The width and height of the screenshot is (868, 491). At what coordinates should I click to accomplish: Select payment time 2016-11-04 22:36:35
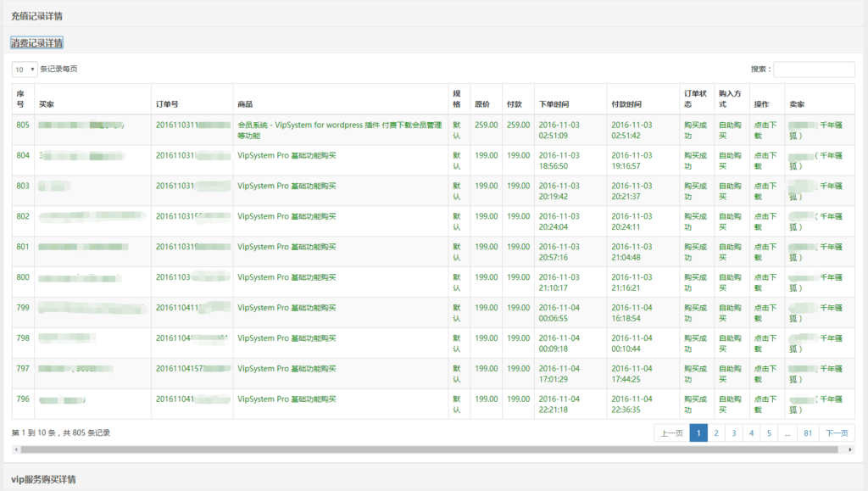[632, 405]
